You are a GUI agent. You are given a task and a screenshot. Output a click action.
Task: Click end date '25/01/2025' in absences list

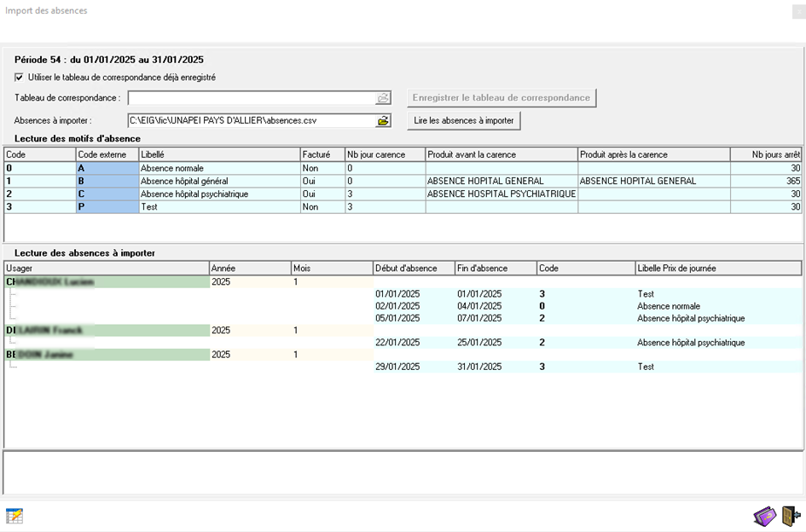coord(479,343)
